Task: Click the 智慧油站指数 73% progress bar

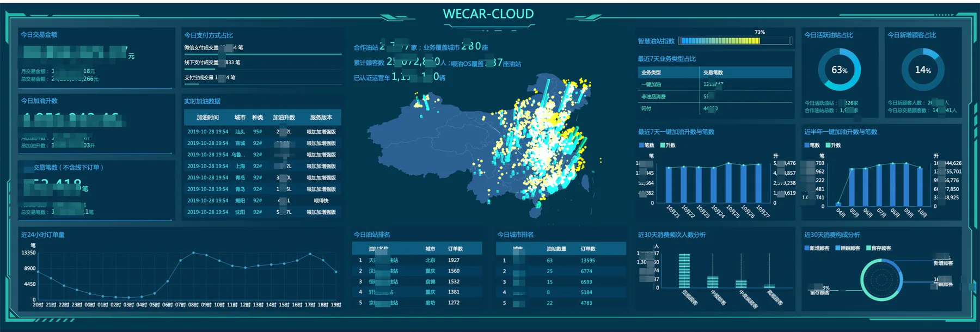Action: point(735,41)
